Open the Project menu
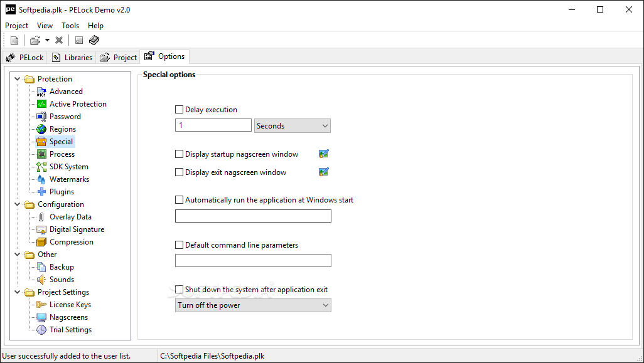 [17, 26]
